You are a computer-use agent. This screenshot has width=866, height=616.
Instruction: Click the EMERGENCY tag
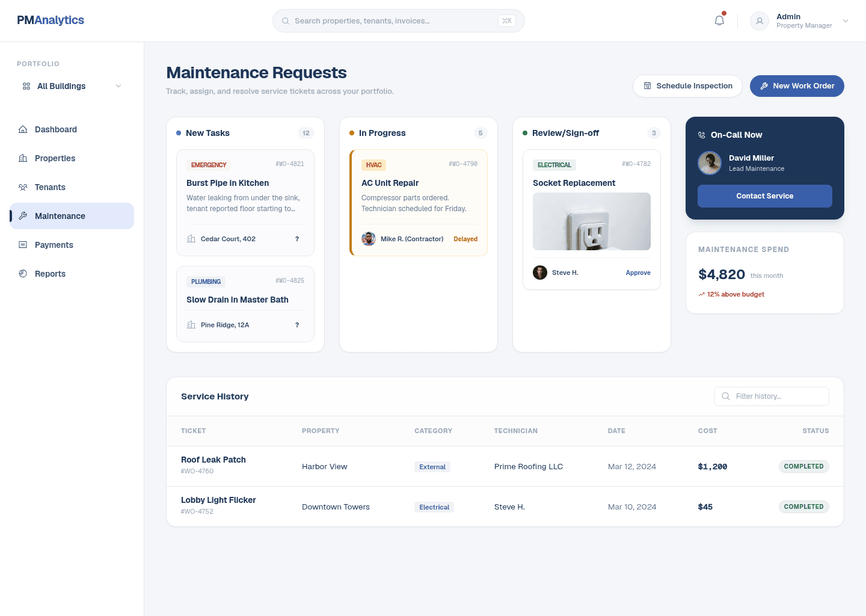[209, 165]
